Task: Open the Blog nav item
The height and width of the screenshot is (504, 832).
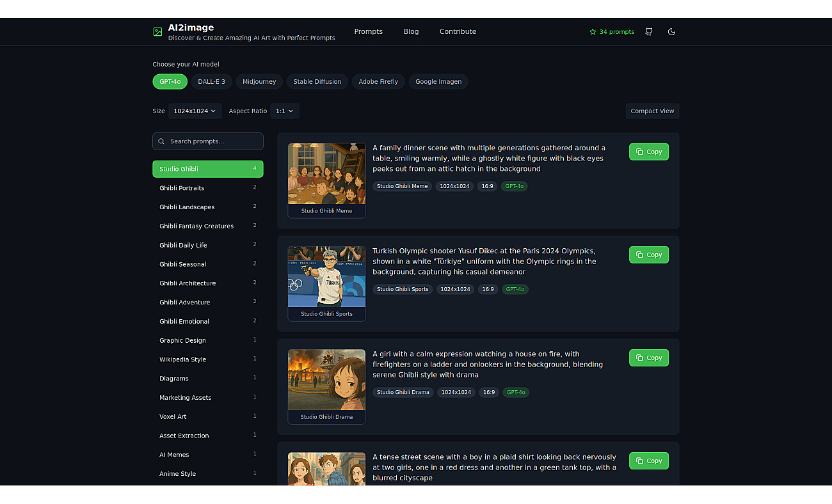Action: [411, 31]
